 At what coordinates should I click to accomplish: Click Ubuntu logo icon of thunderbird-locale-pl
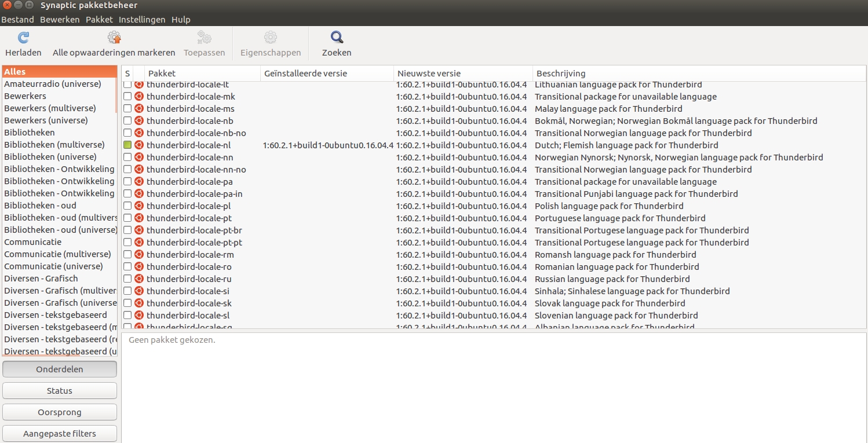pyautogui.click(x=139, y=206)
